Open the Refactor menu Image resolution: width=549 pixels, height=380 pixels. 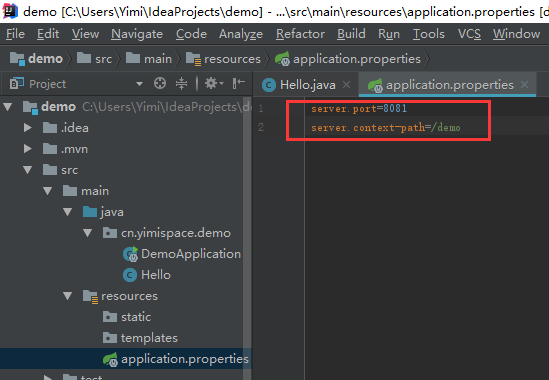pos(300,34)
